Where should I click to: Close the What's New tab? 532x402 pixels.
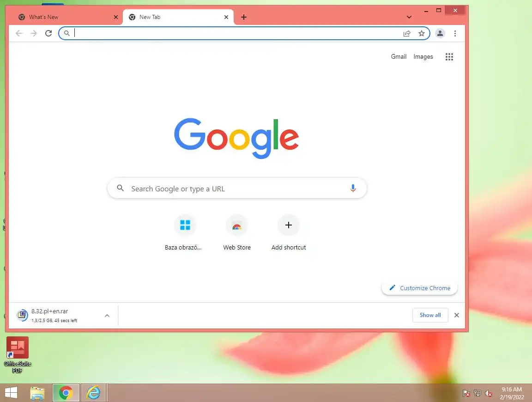116,17
